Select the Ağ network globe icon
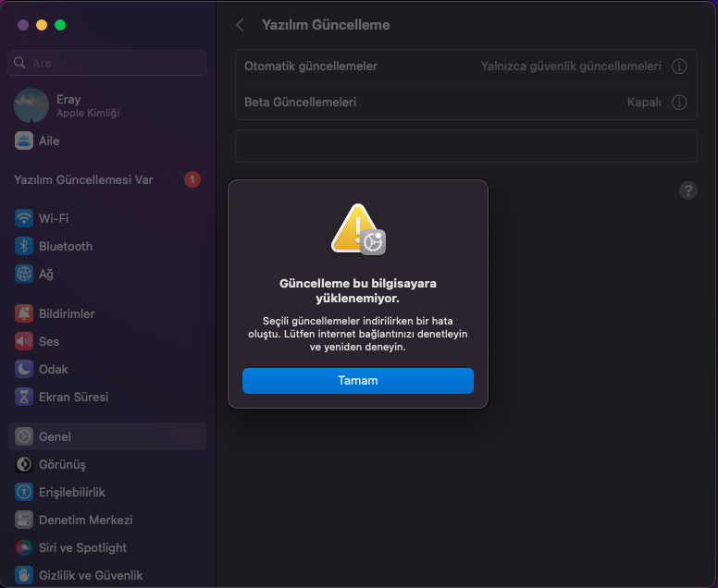Image resolution: width=718 pixels, height=588 pixels. click(24, 275)
